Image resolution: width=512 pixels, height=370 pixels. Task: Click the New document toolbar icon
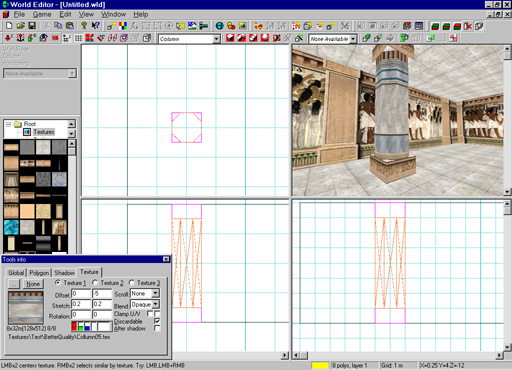(x=9, y=26)
